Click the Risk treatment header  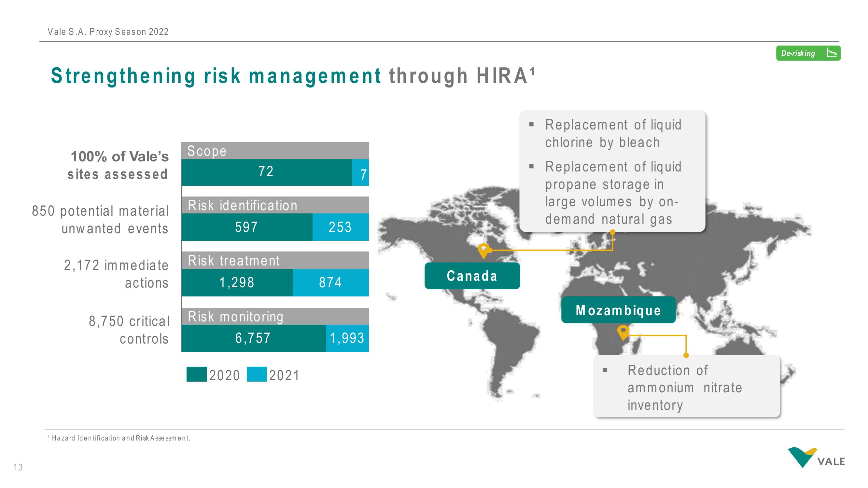point(275,260)
